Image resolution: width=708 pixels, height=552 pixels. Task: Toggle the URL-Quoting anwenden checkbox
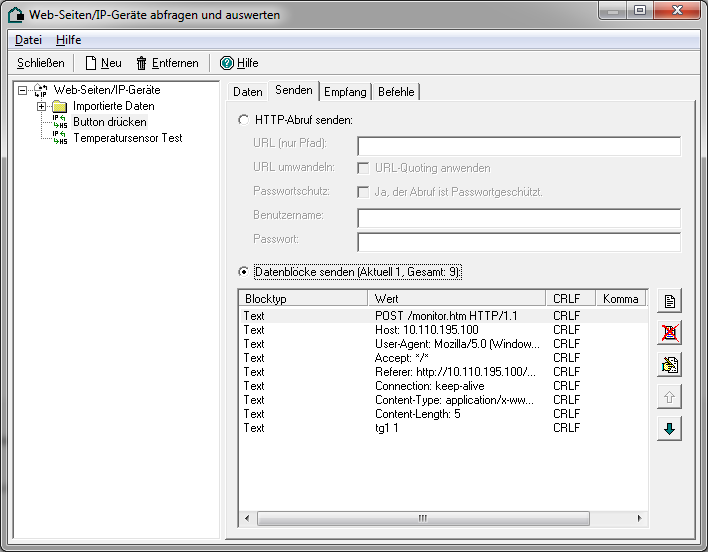[x=363, y=168]
